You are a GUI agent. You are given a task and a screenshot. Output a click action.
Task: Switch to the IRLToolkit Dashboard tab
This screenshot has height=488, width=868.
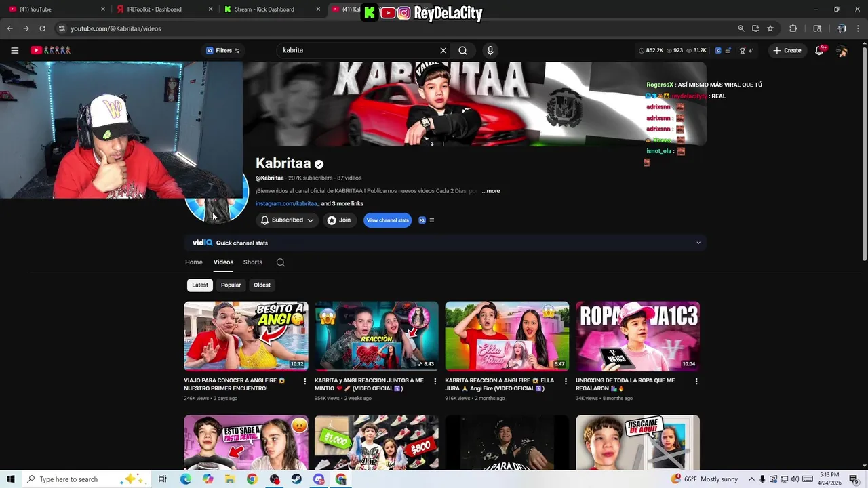click(x=164, y=9)
